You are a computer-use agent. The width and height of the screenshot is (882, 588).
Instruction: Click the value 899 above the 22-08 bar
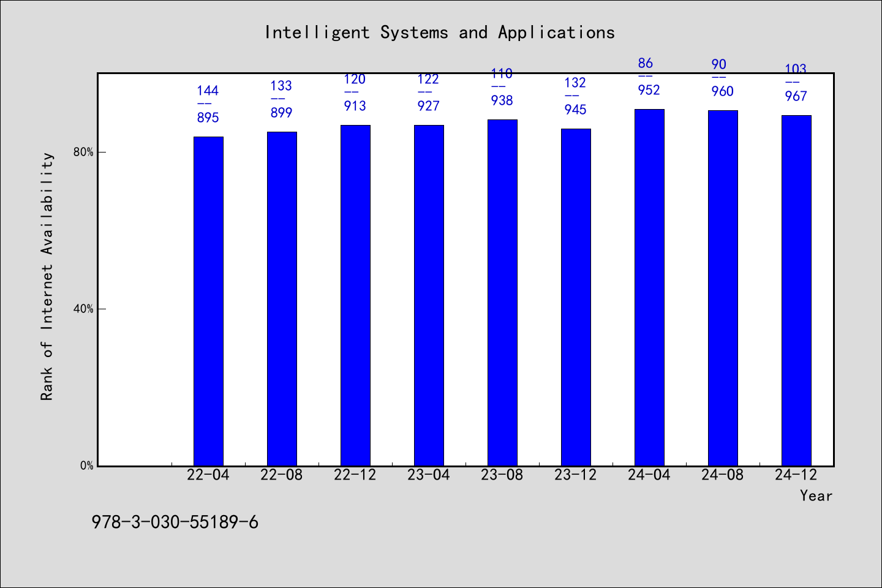click(x=282, y=113)
